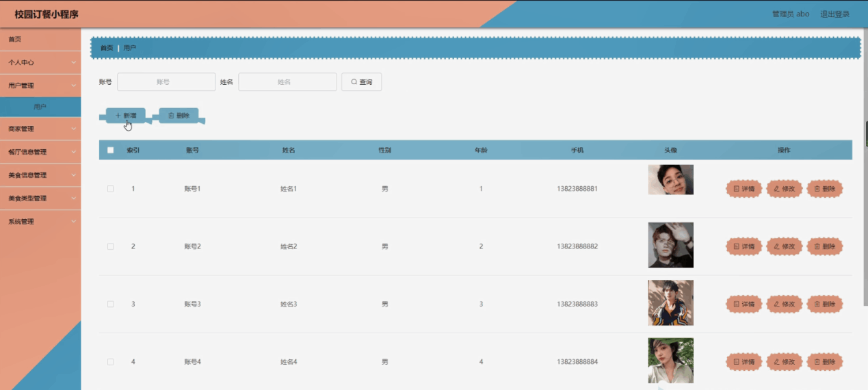
Task: Click 首页 in the breadcrumb bar
Action: (107, 48)
